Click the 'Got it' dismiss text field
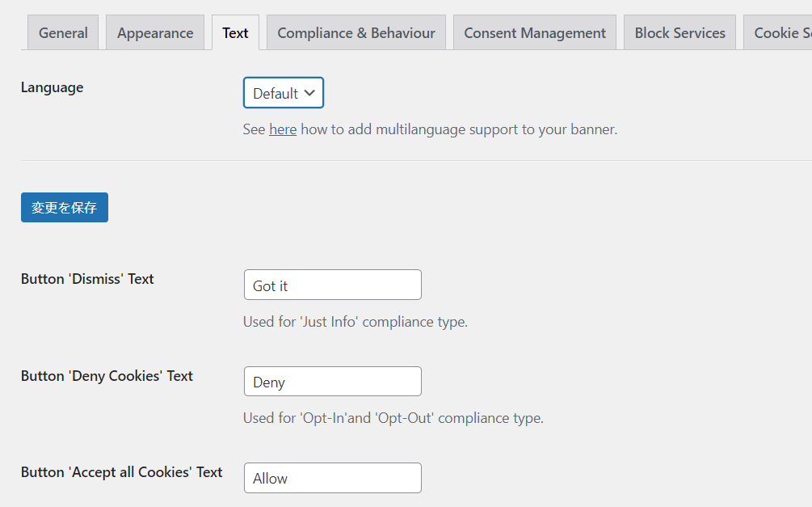 332,285
